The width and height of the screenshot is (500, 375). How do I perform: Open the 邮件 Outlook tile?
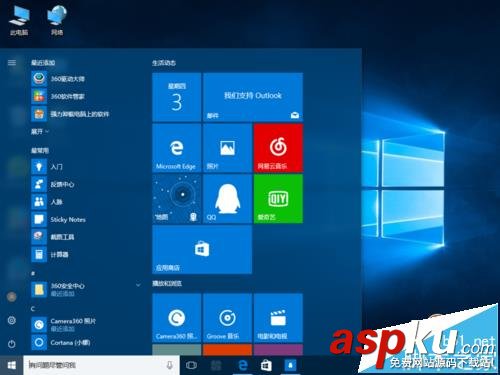253,97
